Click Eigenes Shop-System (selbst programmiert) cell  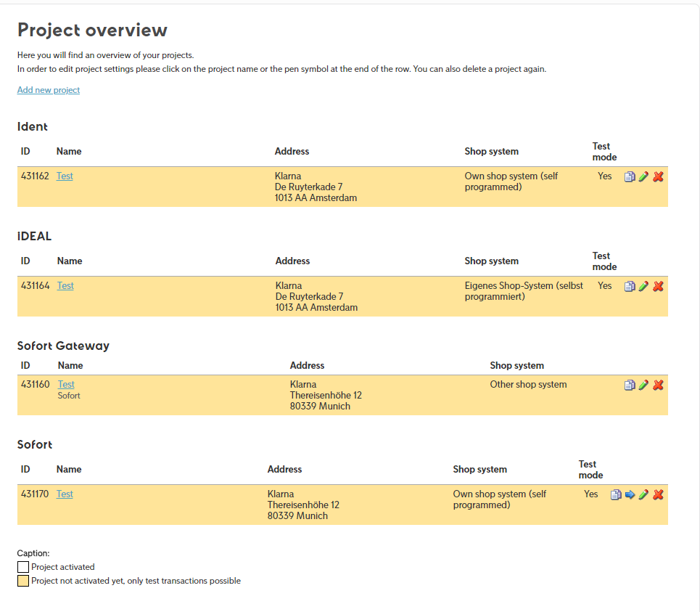pos(524,291)
